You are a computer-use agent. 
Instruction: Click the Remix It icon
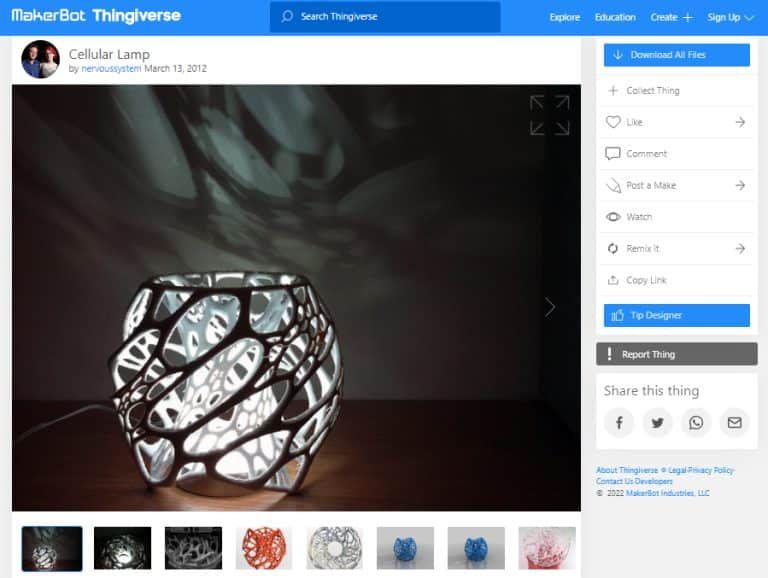point(613,248)
